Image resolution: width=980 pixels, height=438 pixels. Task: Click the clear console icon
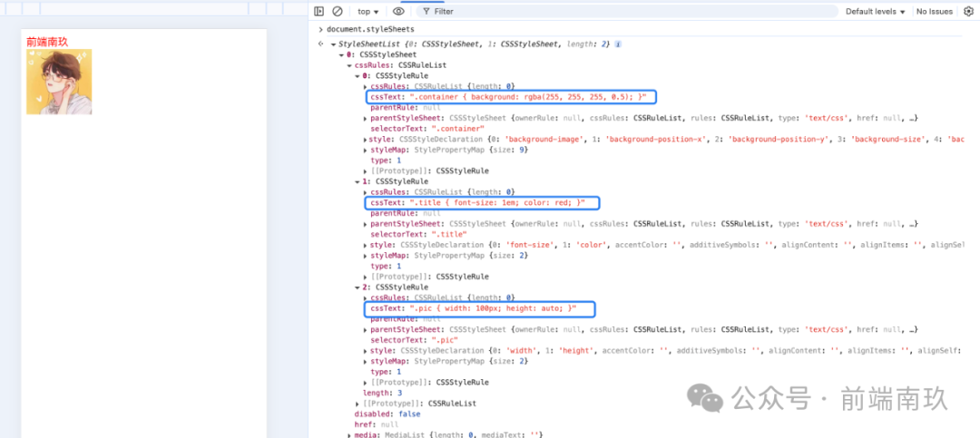pyautogui.click(x=338, y=12)
